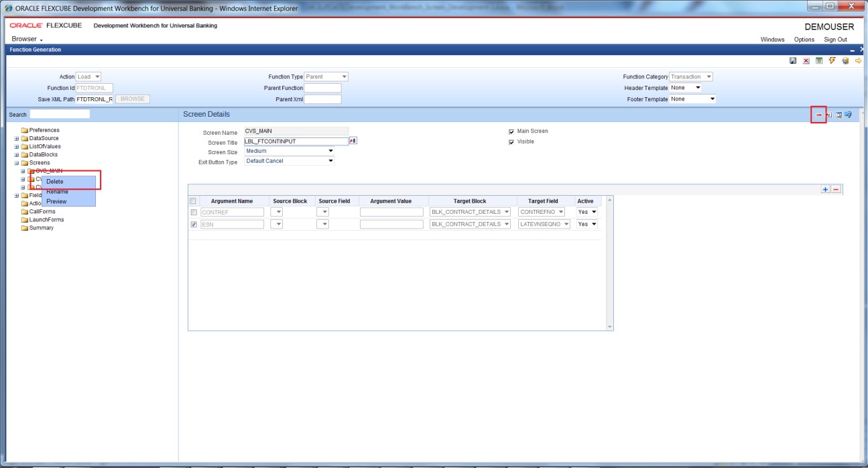This screenshot has width=868, height=468.
Task: Select the CallForms tree item
Action: click(x=42, y=212)
